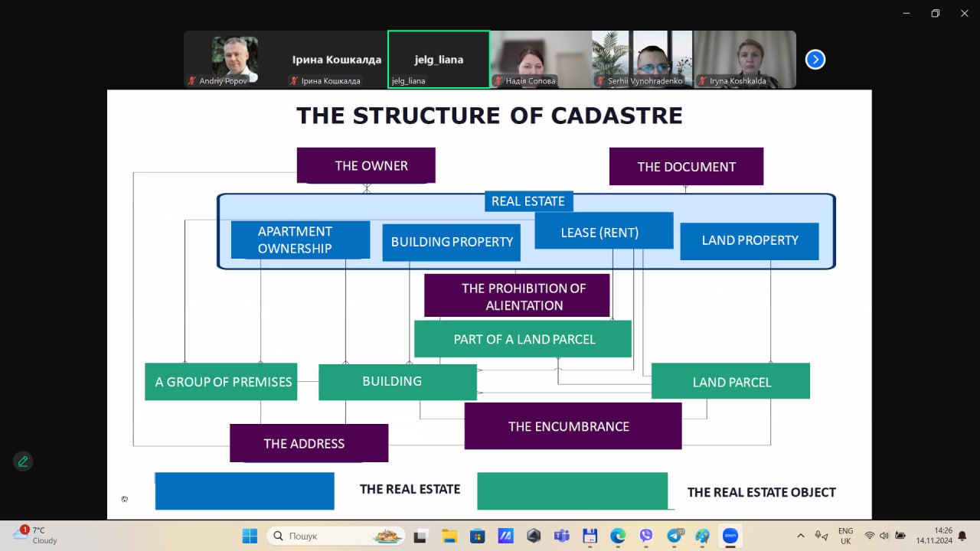This screenshot has width=980, height=551.
Task: Open the blue slash-logo app on the taskbar
Action: pos(505,536)
